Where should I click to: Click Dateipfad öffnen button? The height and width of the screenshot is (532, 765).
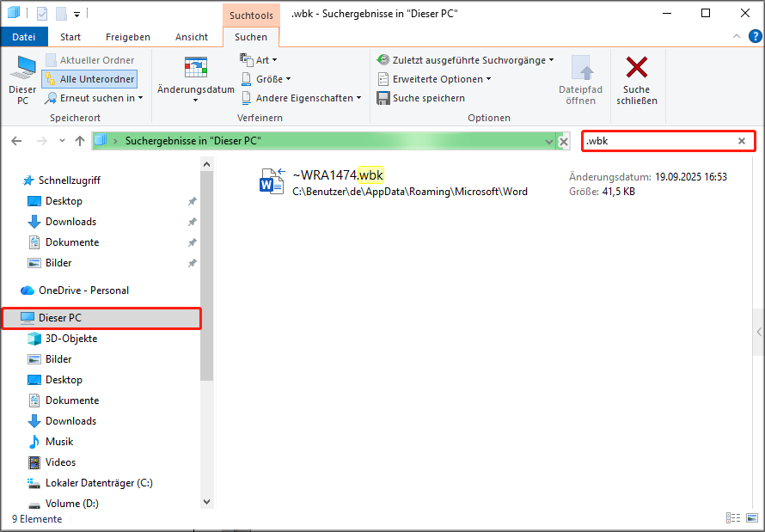tap(580, 81)
